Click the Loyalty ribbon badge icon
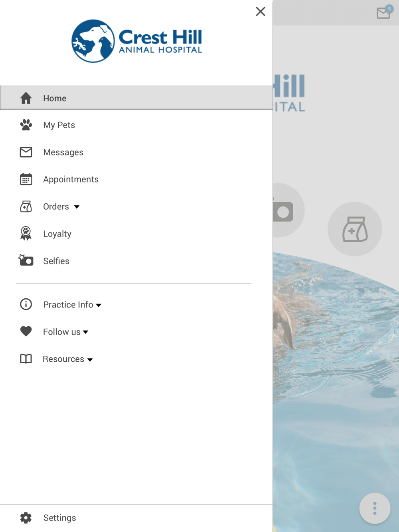 pos(26,234)
